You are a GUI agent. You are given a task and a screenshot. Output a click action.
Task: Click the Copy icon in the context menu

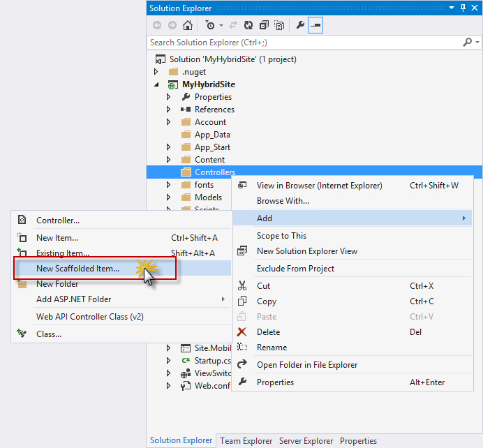242,301
